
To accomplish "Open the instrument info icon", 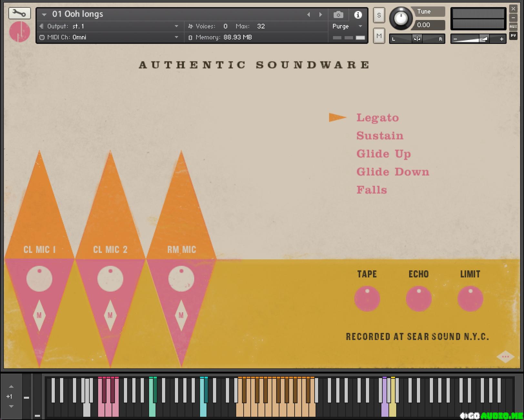I will point(358,15).
